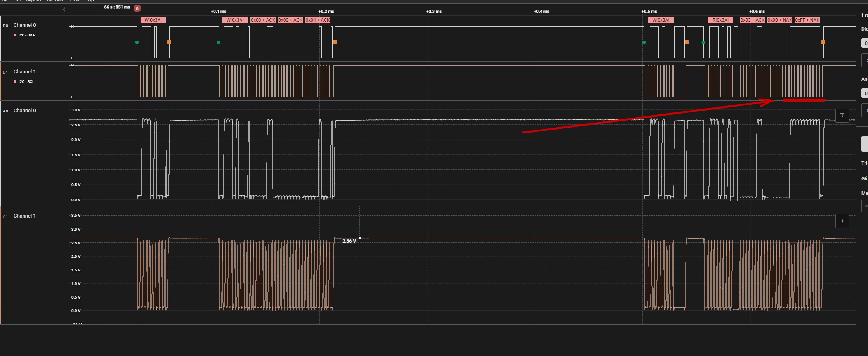Auto-scale the analog Channel 0 voltage view
Screen dimensions: 868x356
(842, 116)
